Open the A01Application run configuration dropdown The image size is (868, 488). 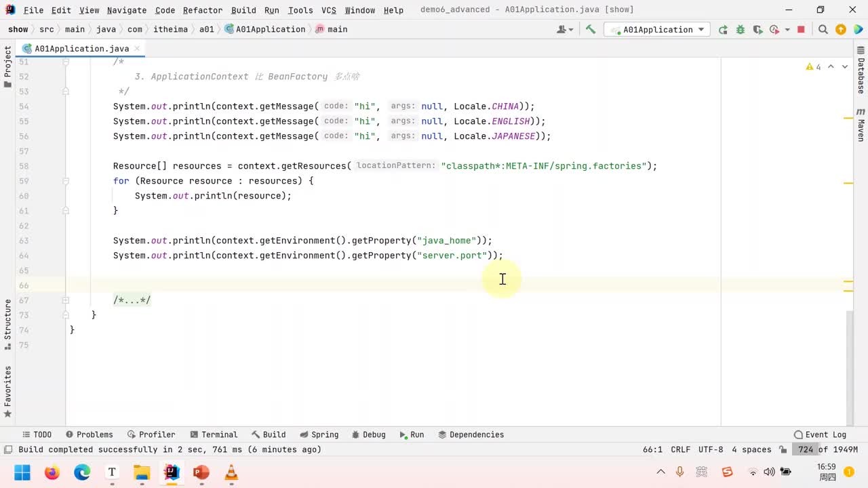[x=657, y=29]
